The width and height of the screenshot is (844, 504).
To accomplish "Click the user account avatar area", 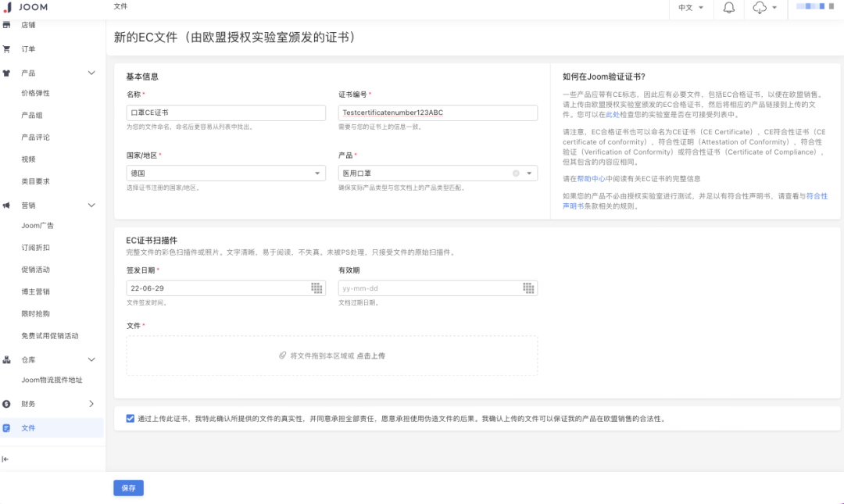I will coord(815,6).
